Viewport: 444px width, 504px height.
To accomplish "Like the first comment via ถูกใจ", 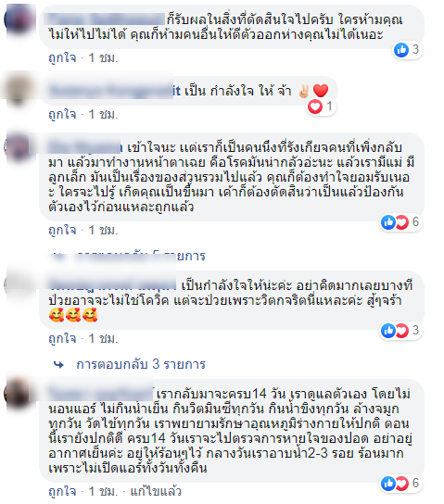I will click(62, 58).
